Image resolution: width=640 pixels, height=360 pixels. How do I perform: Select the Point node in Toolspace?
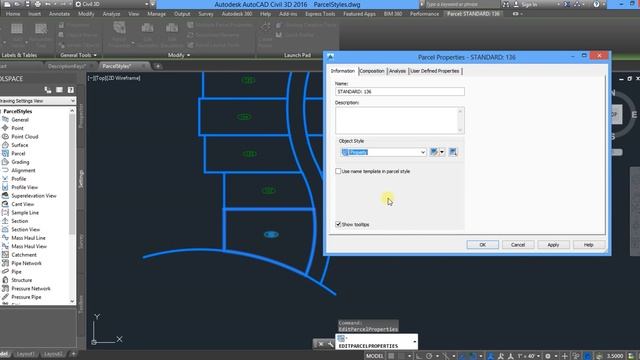point(17,128)
